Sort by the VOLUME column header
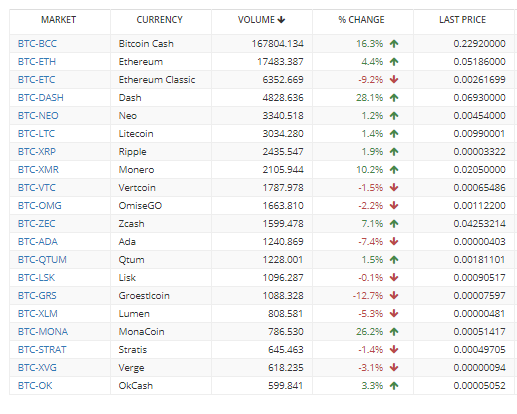The width and height of the screenshot is (517, 414). (x=261, y=20)
